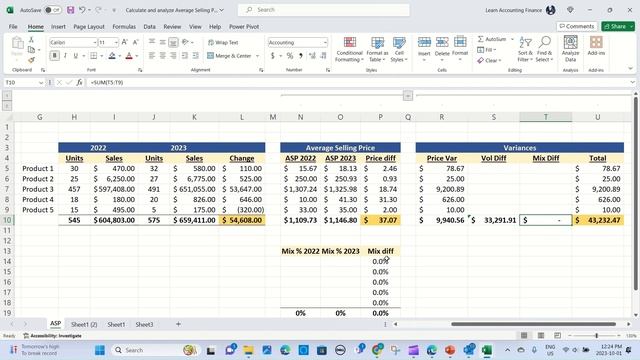Toggle Wrap Text
The width and height of the screenshot is (640, 360).
coord(223,42)
